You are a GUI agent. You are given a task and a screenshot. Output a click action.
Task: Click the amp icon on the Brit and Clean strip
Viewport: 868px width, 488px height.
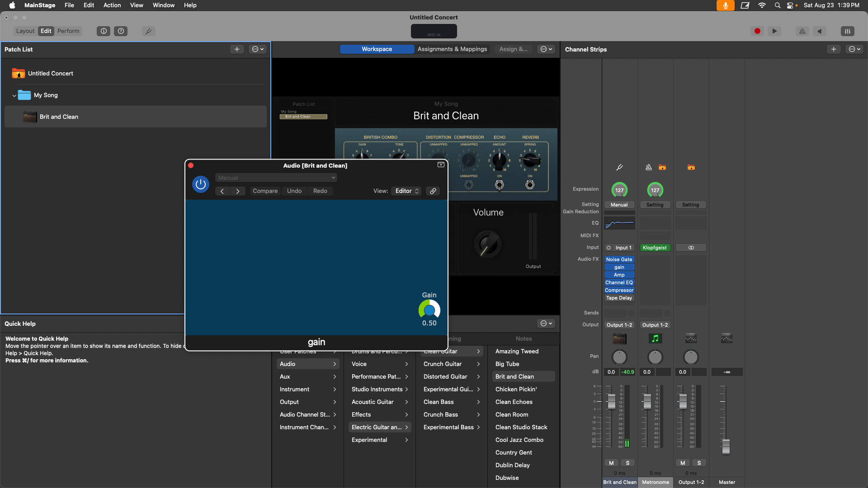coord(619,338)
